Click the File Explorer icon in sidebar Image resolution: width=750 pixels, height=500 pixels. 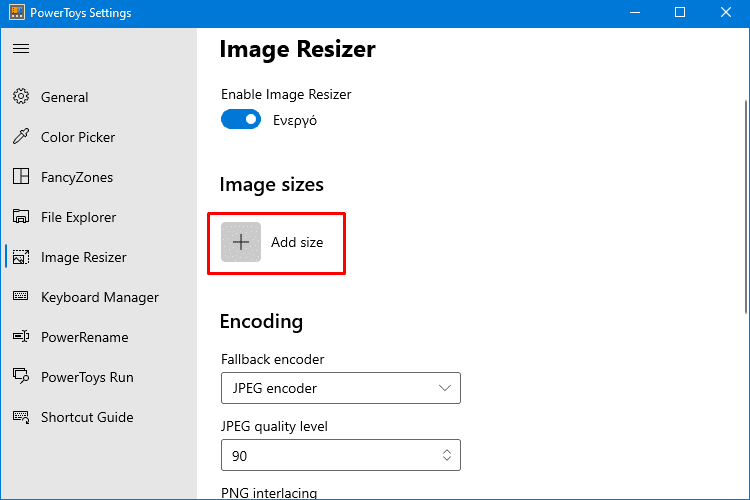click(21, 217)
